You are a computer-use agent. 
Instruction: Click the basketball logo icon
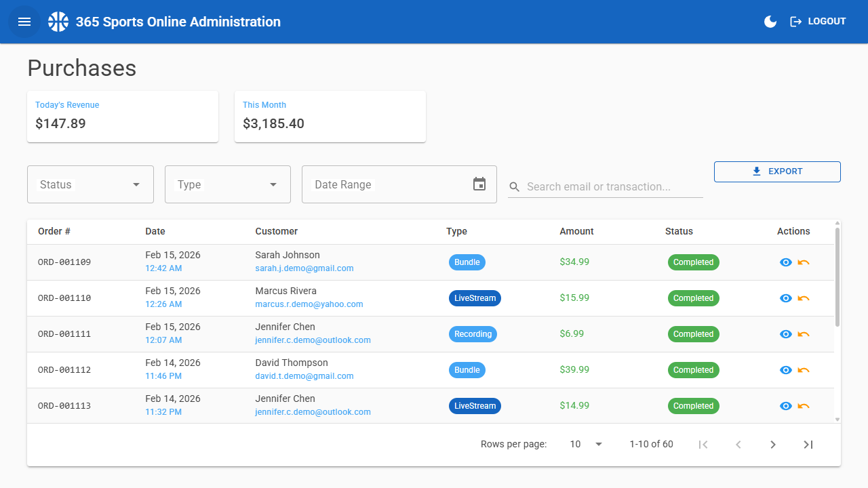click(x=58, y=22)
